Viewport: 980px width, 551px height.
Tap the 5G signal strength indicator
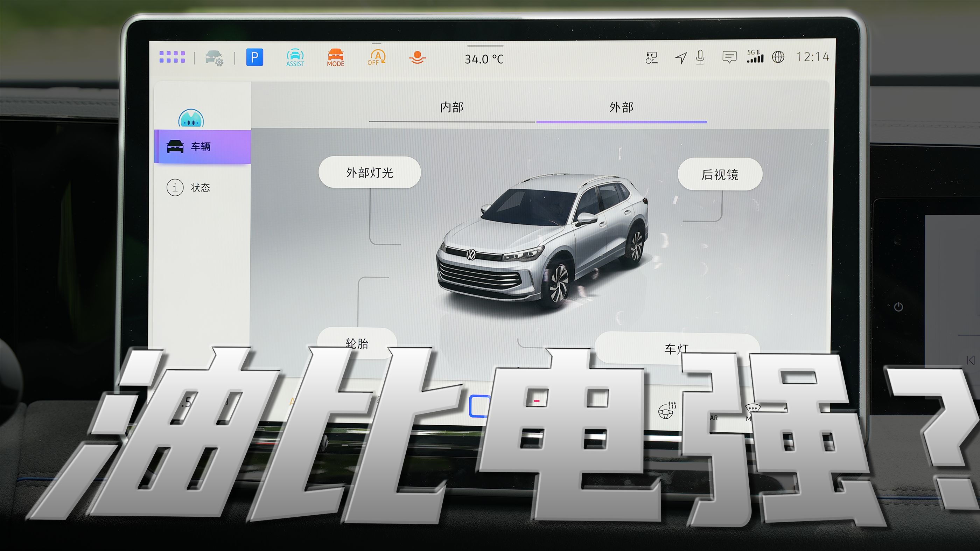[755, 56]
